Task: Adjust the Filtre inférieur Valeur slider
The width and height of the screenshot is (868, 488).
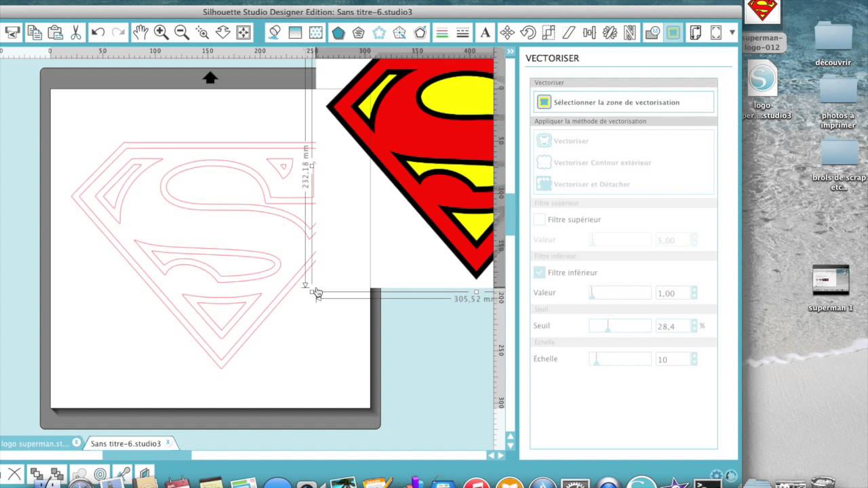Action: coord(620,293)
